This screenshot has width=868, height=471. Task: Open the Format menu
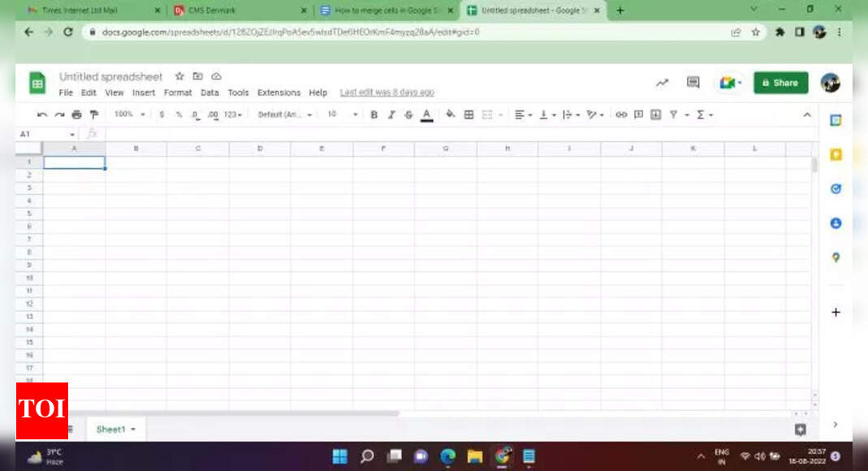pyautogui.click(x=178, y=93)
